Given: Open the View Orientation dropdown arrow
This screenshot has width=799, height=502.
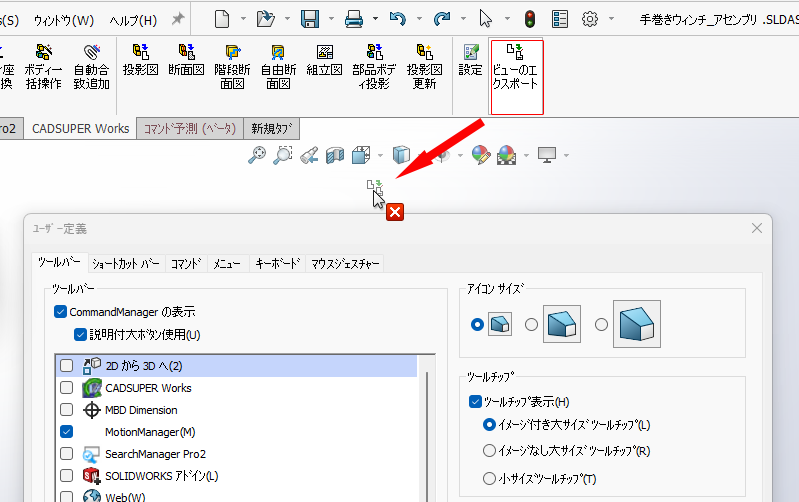Looking at the screenshot, I should [380, 155].
